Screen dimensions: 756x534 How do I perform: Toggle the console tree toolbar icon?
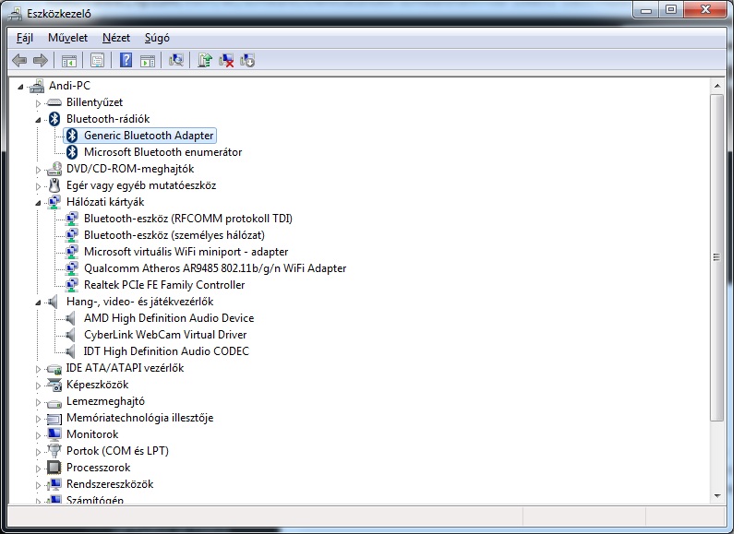(x=69, y=61)
